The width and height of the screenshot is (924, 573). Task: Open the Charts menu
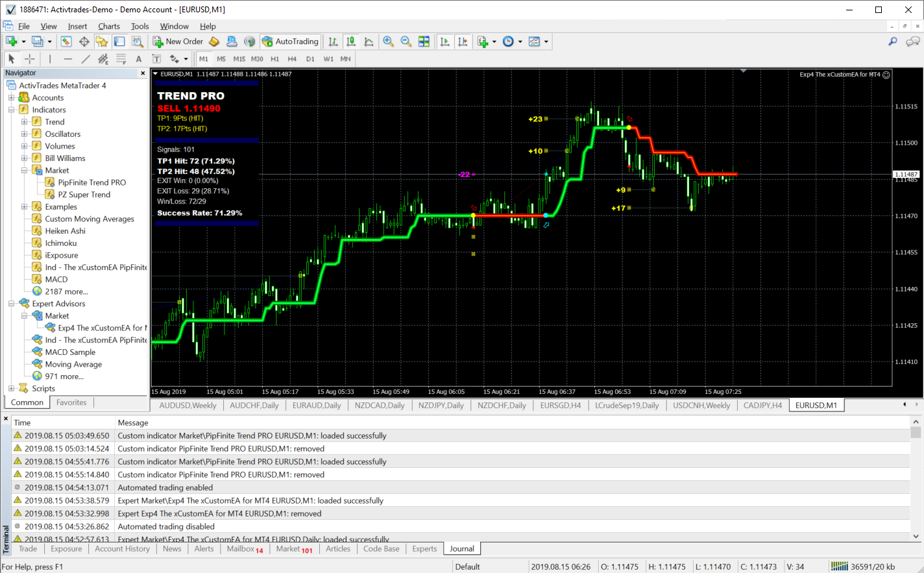[x=109, y=27]
